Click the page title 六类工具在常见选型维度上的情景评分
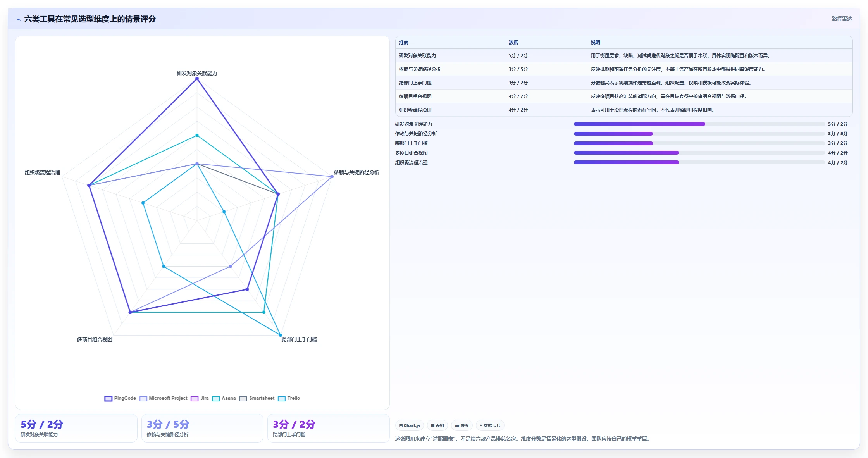The image size is (868, 458). tap(90, 19)
